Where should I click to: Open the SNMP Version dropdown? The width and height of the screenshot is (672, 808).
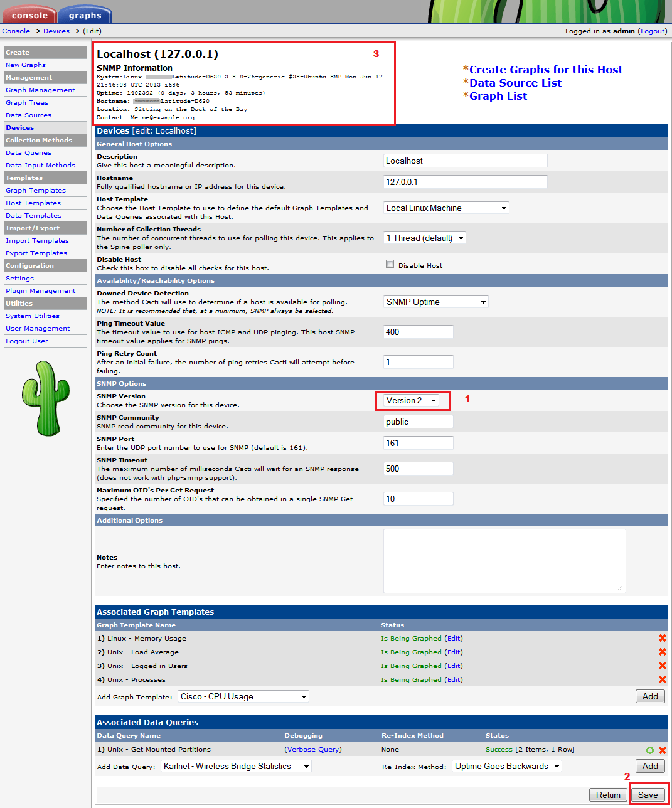412,400
